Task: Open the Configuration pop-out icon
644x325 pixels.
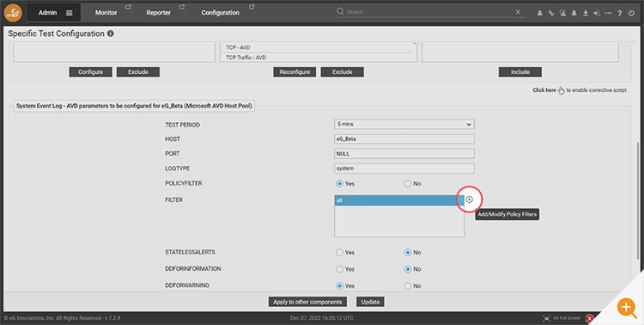Action: coord(252,7)
